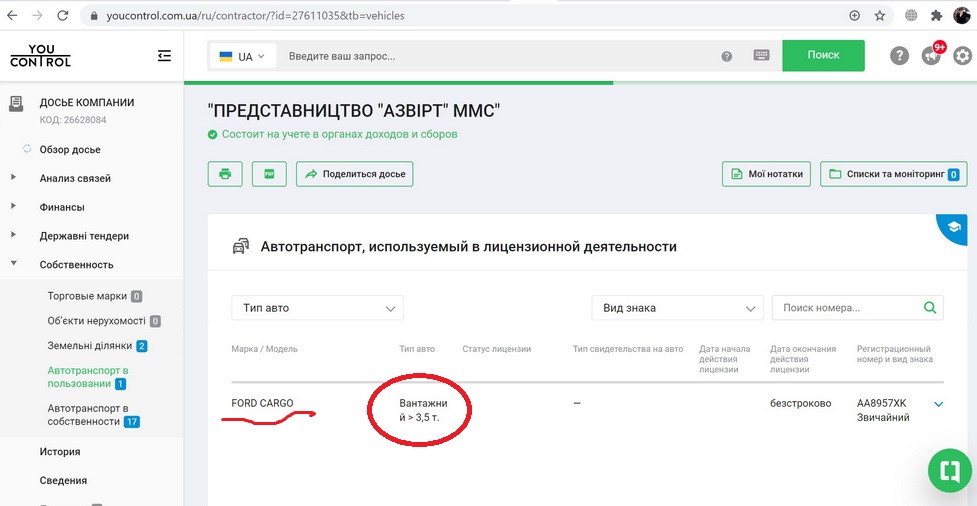Open the Тип авто dropdown
The height and width of the screenshot is (506, 977).
click(x=317, y=308)
